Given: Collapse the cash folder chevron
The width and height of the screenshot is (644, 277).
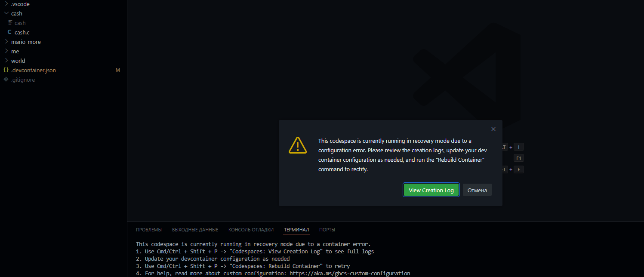Looking at the screenshot, I should [6, 13].
